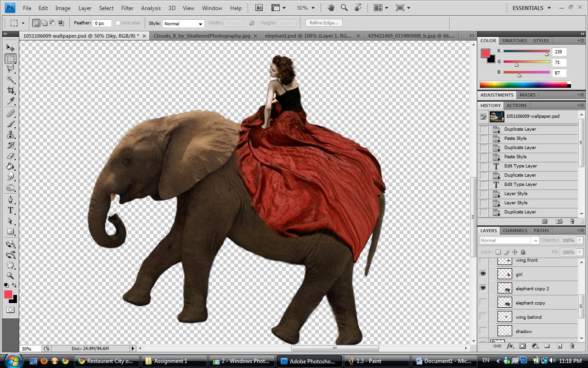Open the layer blend mode dropdown
The height and width of the screenshot is (368, 588).
[x=509, y=240]
